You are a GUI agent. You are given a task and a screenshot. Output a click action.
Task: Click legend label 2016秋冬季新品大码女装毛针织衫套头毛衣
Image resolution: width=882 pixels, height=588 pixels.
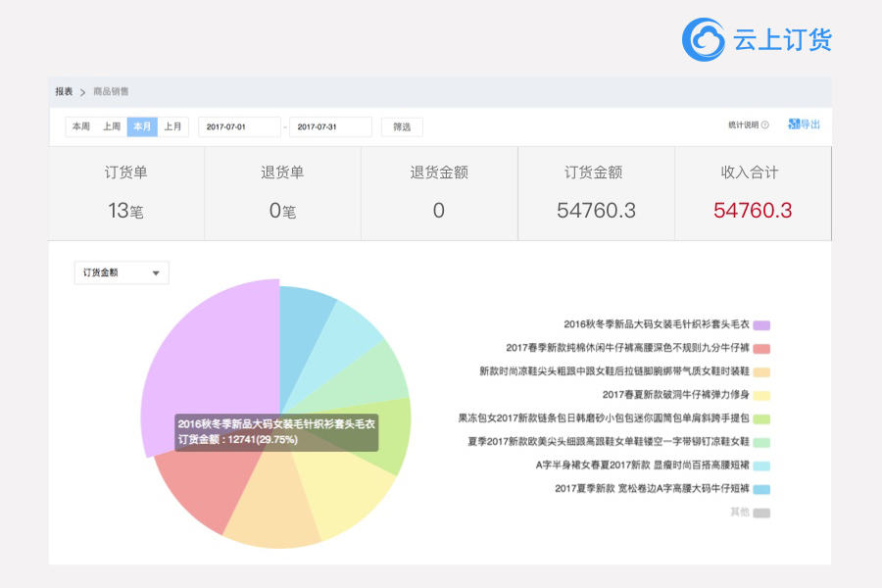(657, 324)
